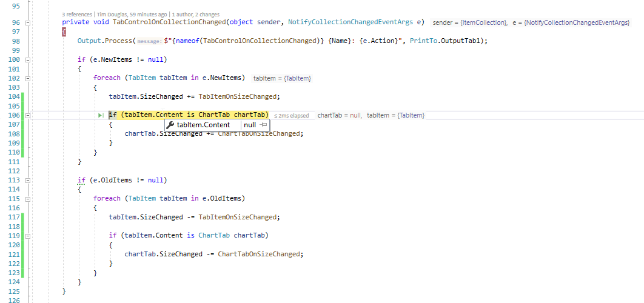This screenshot has width=644, height=303.
Task: Click the 'if' keyword on line 113
Action: coord(81,180)
